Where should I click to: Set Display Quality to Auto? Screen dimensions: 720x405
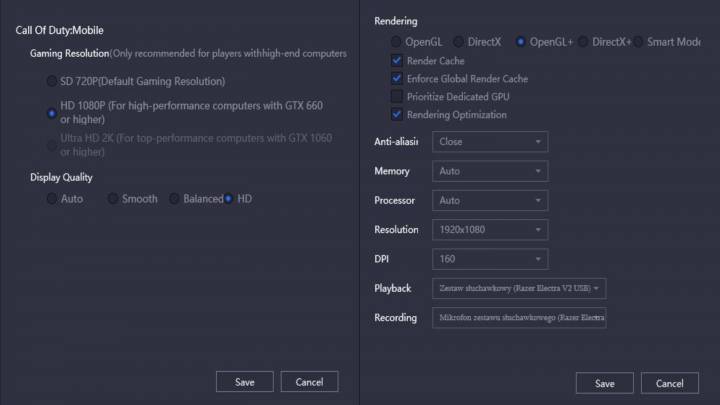point(52,199)
